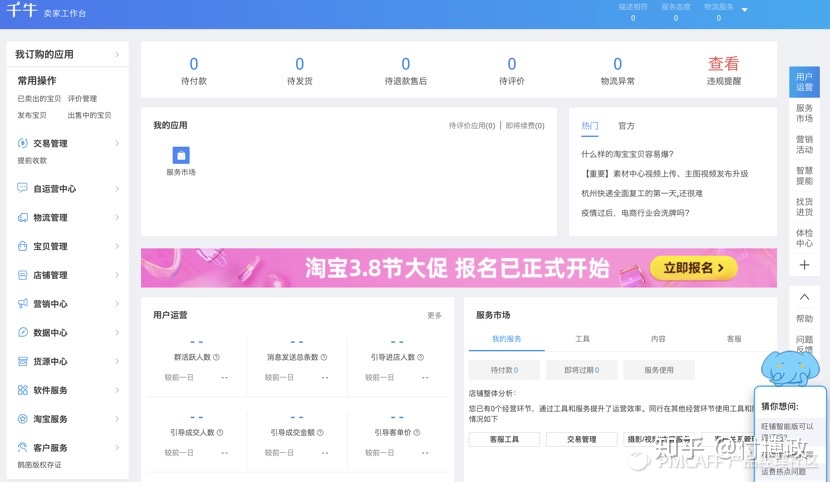The height and width of the screenshot is (482, 830).
Task: Open 评价管理 link
Action: [82, 99]
